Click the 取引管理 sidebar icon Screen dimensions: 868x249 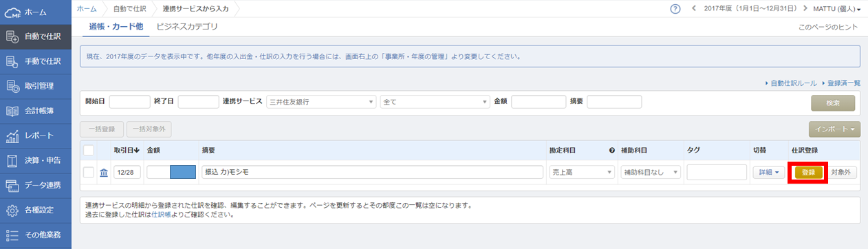click(x=12, y=87)
